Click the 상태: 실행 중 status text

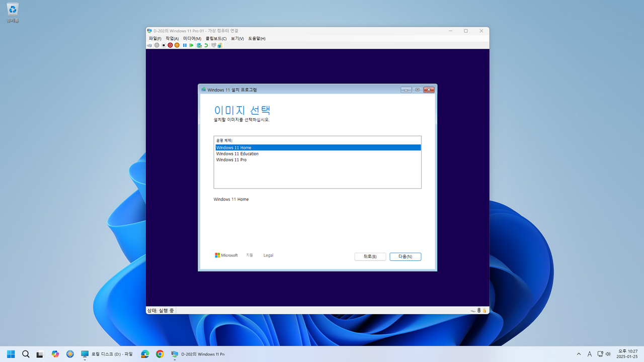pyautogui.click(x=160, y=311)
